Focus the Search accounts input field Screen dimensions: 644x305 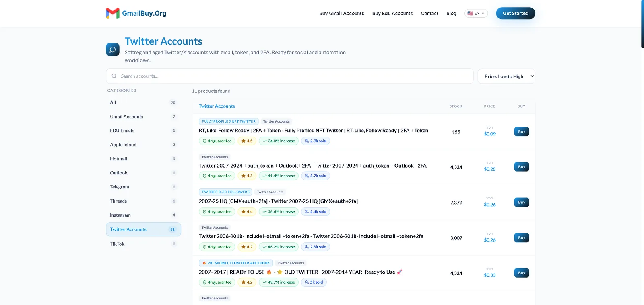[289, 76]
